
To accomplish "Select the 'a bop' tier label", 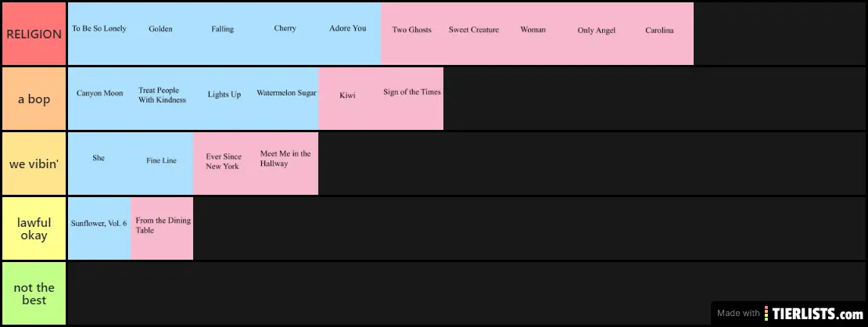I will click(34, 99).
